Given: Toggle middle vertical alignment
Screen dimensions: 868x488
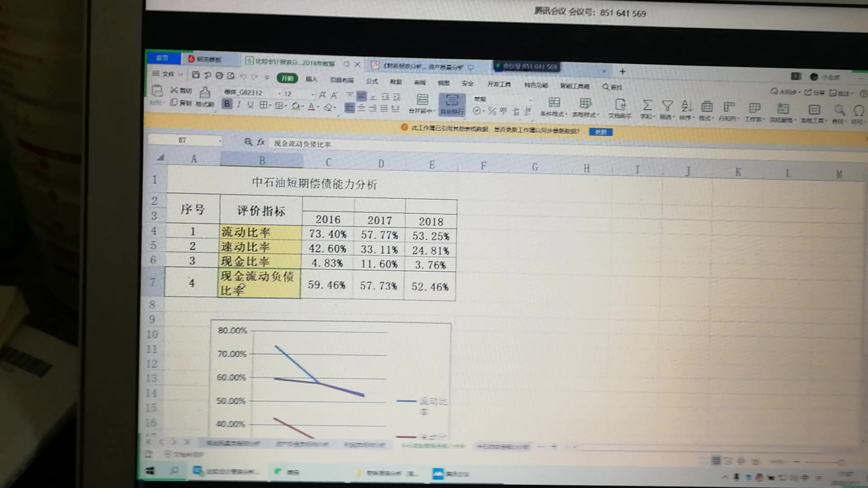Looking at the screenshot, I should [x=361, y=96].
